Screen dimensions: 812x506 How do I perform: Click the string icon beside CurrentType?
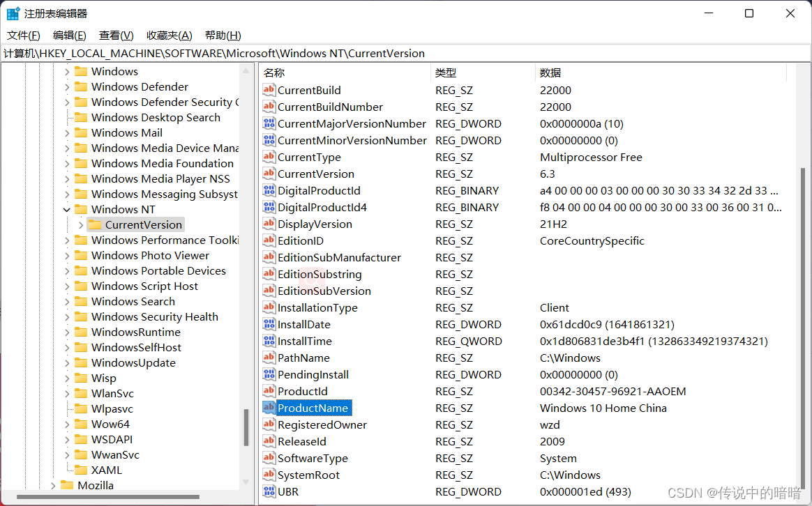pos(269,157)
